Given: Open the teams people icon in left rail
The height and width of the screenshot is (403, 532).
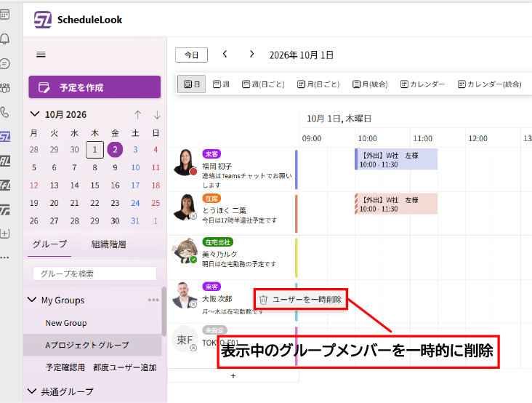Looking at the screenshot, I should tap(5, 88).
